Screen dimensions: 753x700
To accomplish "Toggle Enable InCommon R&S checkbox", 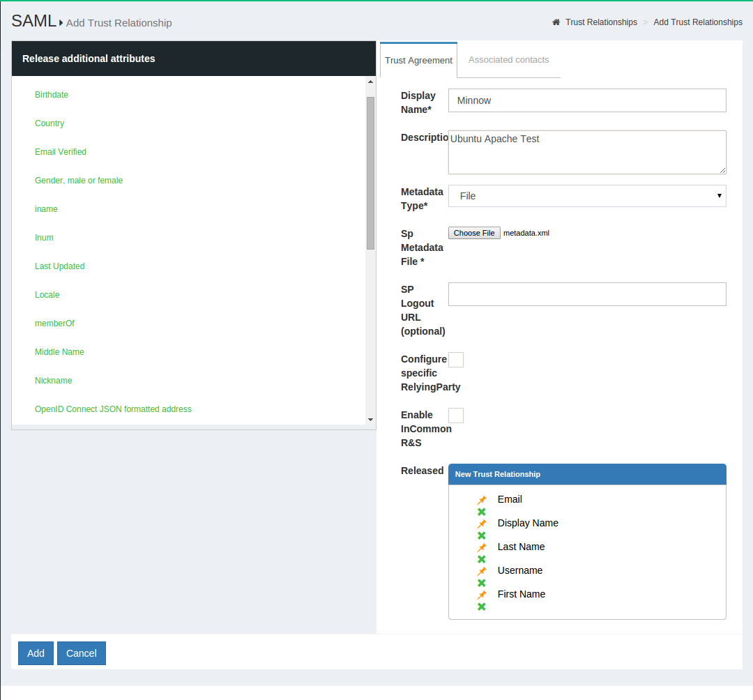I will click(x=456, y=416).
